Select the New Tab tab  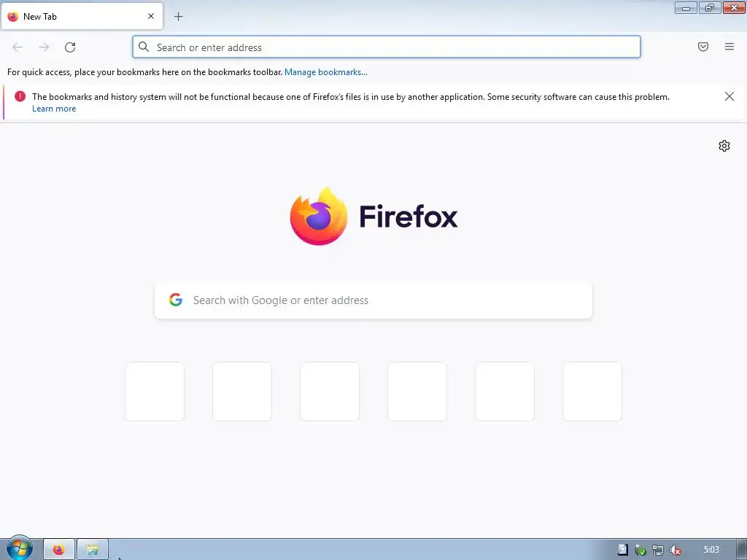[x=82, y=16]
